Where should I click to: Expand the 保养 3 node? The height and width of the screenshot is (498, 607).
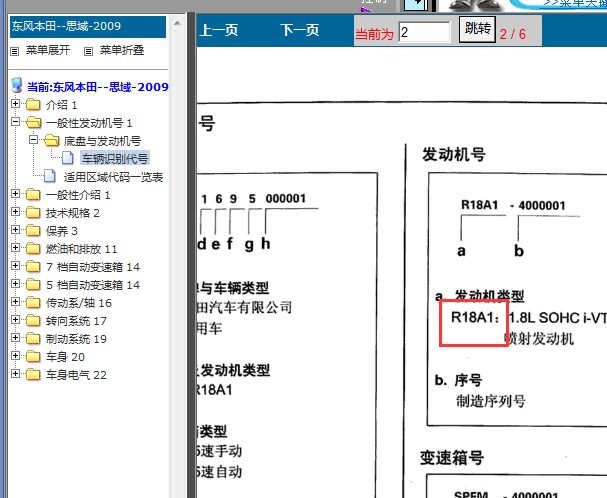15,230
